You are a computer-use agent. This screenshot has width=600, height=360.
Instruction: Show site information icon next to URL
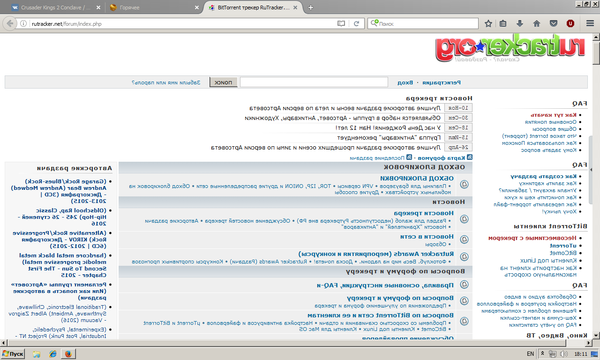23,23
